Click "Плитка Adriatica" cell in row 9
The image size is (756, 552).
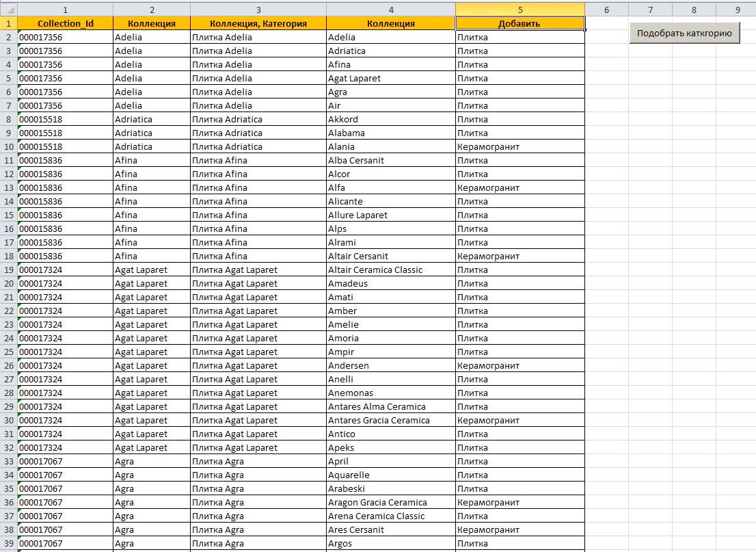[x=258, y=133]
